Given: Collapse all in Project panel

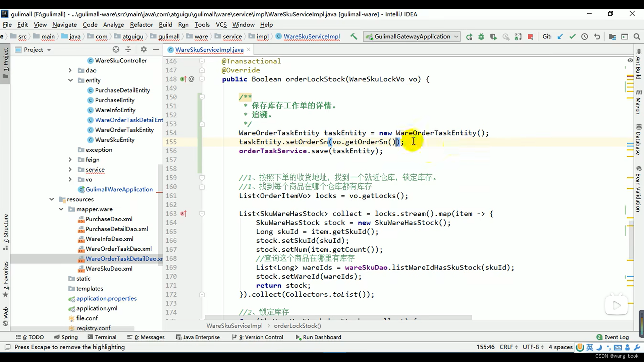Looking at the screenshot, I should coord(128,50).
